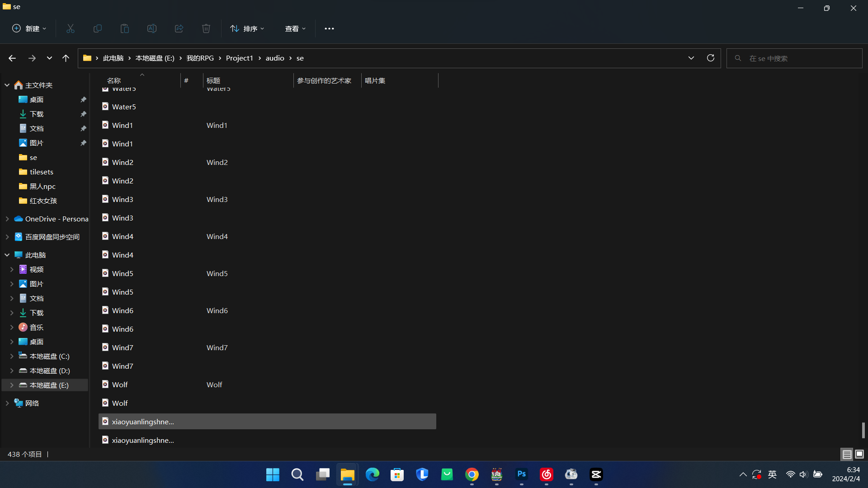This screenshot has width=868, height=488.
Task: Switch to details view layout icon
Action: click(847, 454)
